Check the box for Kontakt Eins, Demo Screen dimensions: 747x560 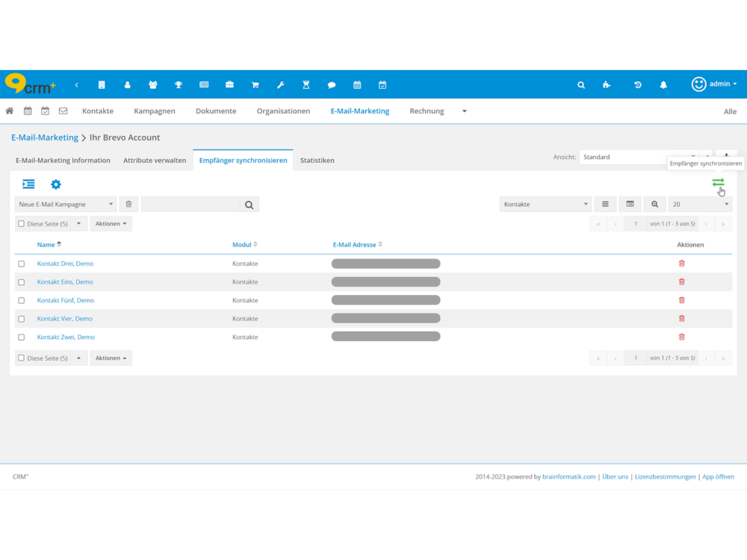[21, 282]
